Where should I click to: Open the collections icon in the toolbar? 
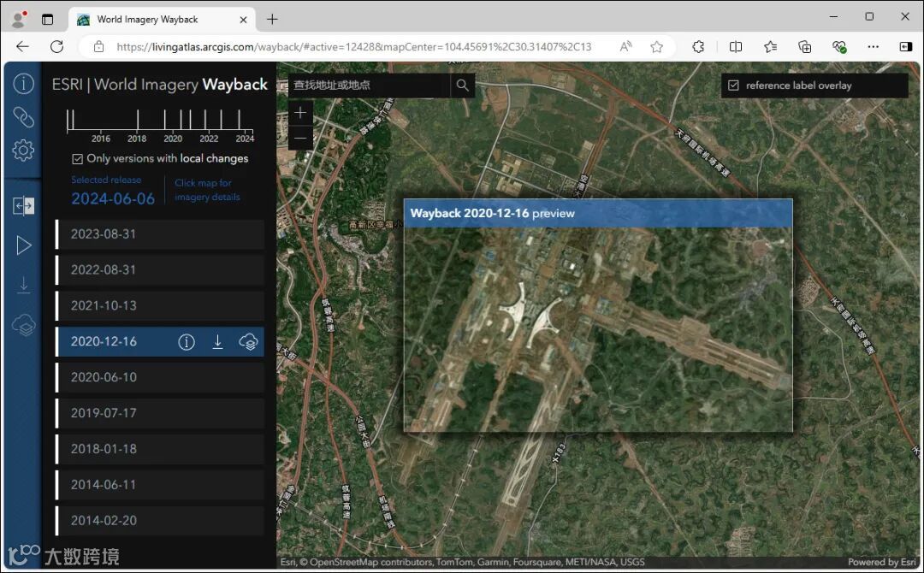(804, 46)
